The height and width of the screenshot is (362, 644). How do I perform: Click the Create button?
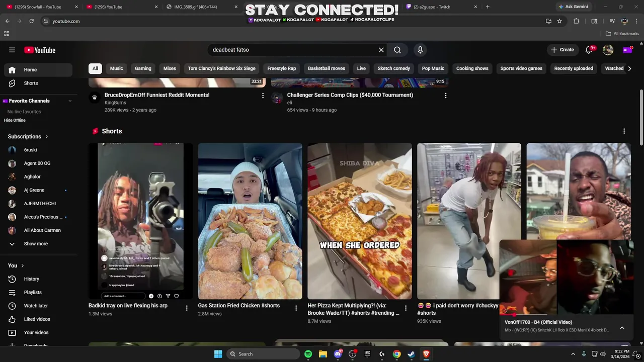pyautogui.click(x=562, y=50)
